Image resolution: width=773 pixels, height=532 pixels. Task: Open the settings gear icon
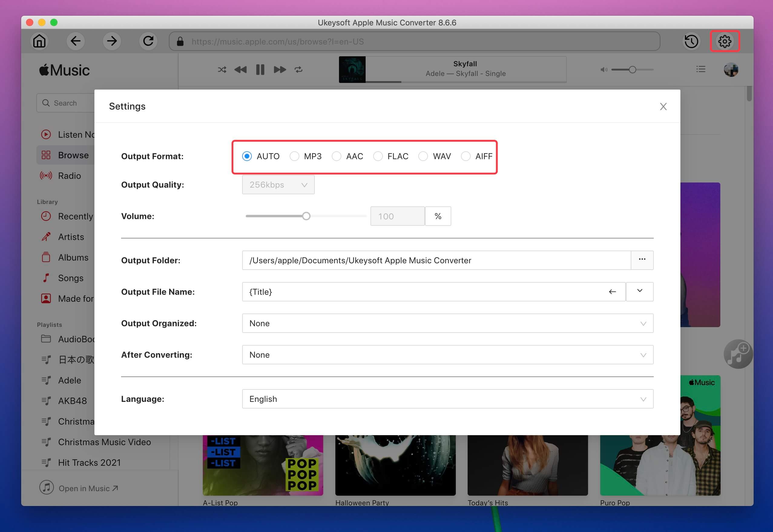725,41
